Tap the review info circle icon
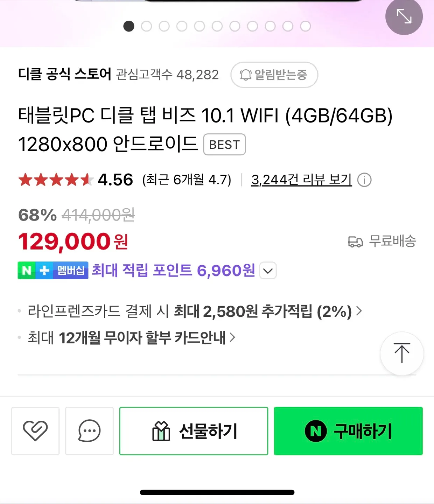Screen dimensions: 434x504 (364, 180)
